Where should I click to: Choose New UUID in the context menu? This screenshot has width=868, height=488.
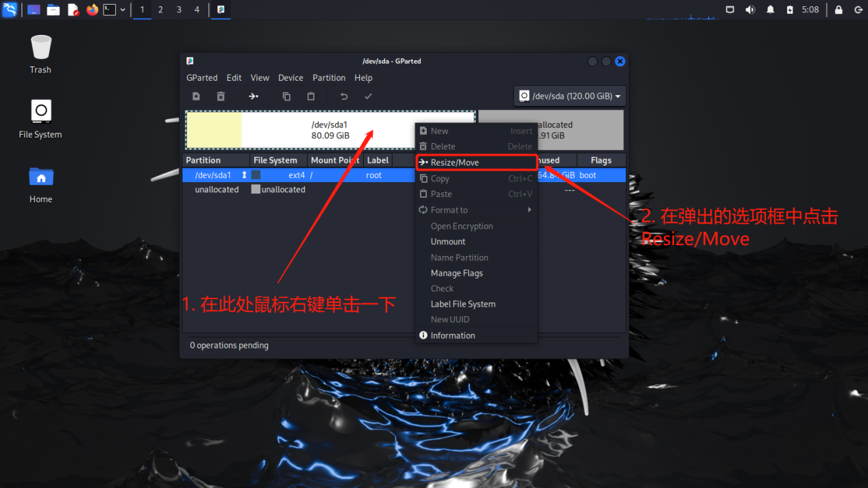click(476, 320)
